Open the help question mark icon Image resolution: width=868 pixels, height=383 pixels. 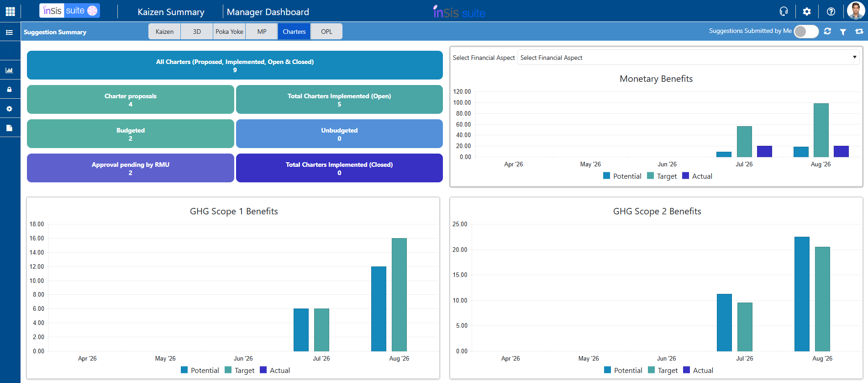pos(831,11)
